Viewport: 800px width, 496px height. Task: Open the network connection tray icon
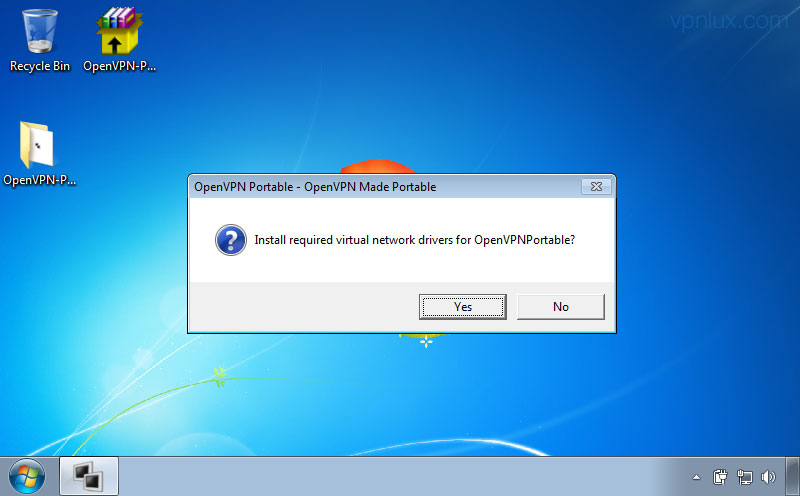coord(744,477)
